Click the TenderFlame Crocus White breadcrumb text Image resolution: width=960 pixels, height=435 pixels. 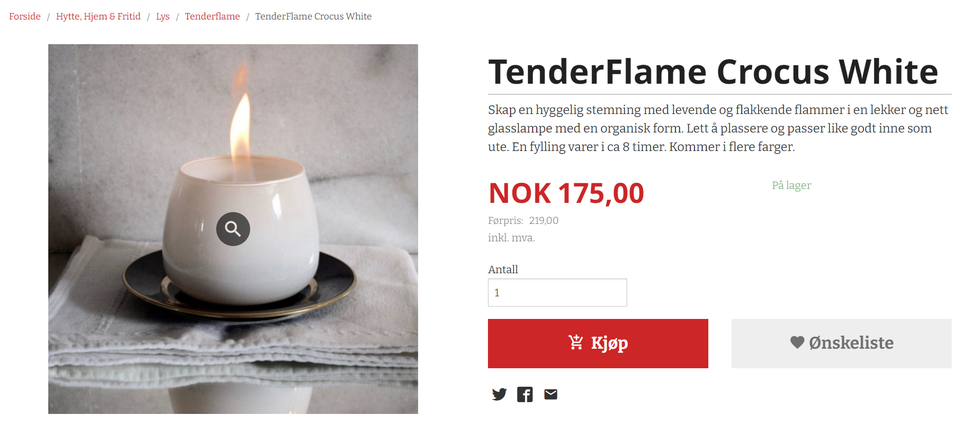coord(313,17)
